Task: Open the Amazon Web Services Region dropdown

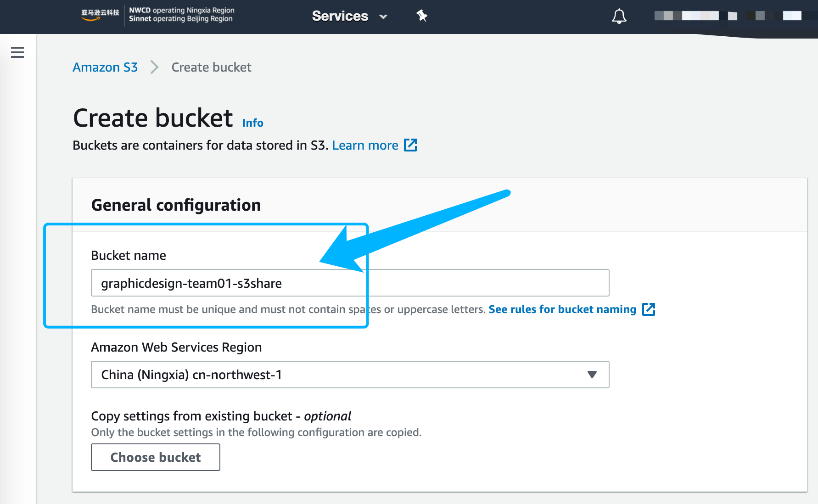Action: click(350, 375)
